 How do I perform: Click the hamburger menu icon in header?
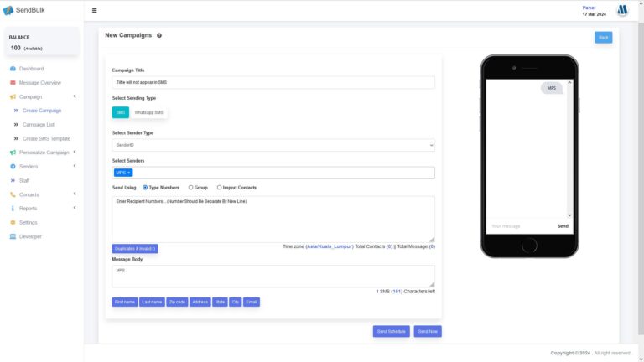[x=94, y=11]
